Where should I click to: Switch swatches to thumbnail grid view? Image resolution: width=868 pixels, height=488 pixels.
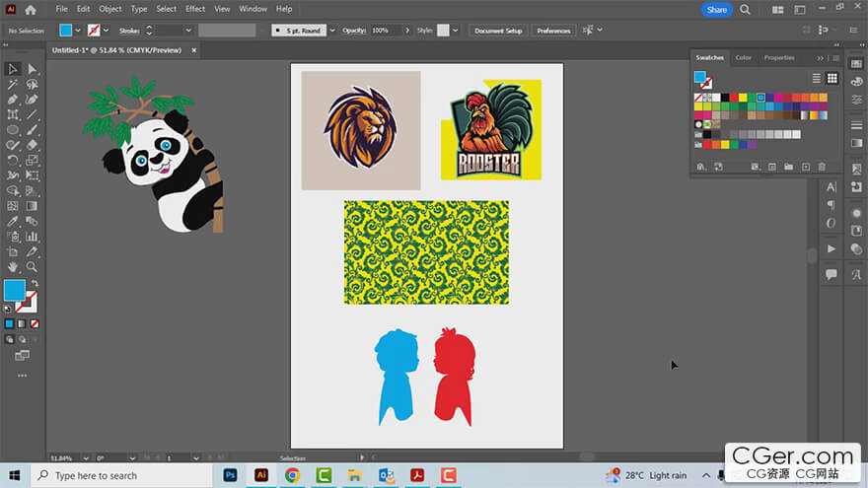832,78
